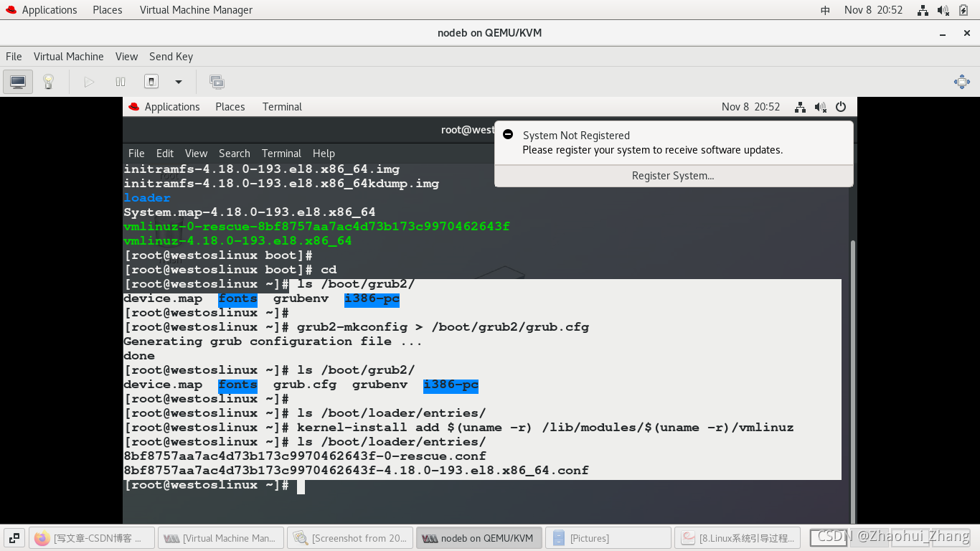Switch to the Pictures taskbar window
The image size is (980, 551).
608,537
